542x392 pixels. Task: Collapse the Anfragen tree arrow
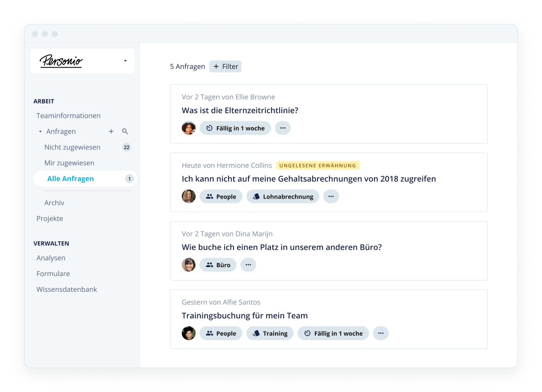[40, 132]
